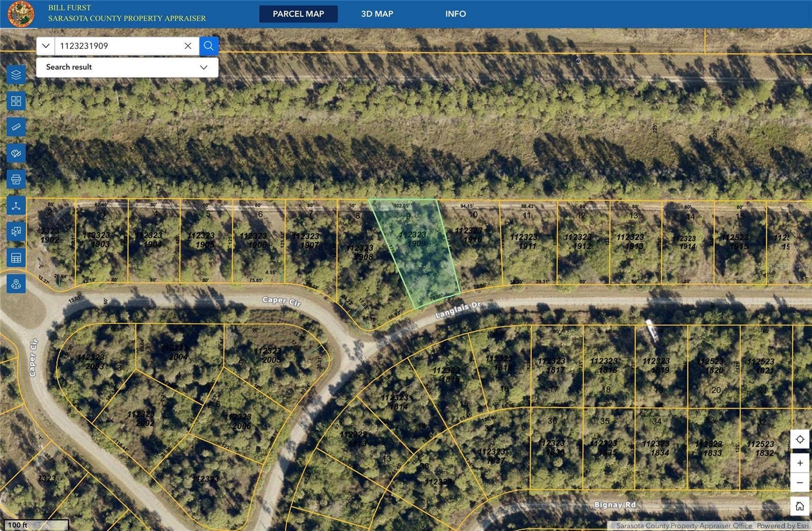Zoom in with the plus button
The width and height of the screenshot is (812, 531).
pyautogui.click(x=800, y=463)
